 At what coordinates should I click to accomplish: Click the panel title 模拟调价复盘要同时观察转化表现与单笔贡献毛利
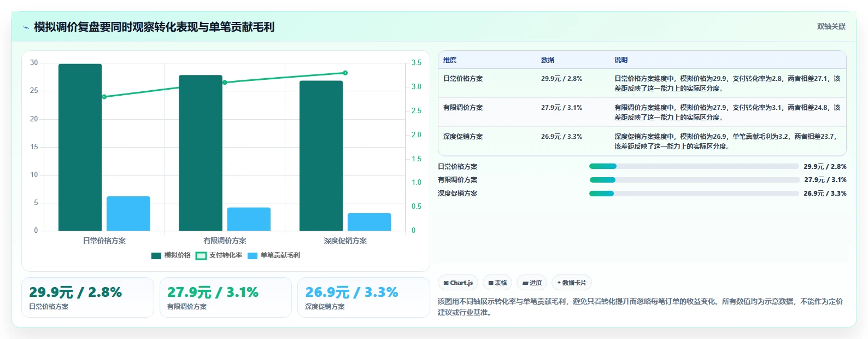[154, 27]
